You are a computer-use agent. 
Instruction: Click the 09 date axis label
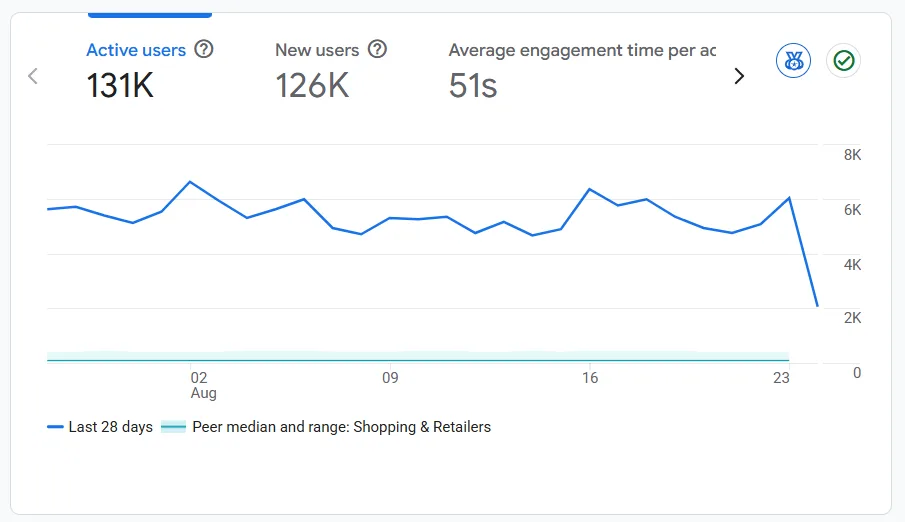tap(390, 378)
